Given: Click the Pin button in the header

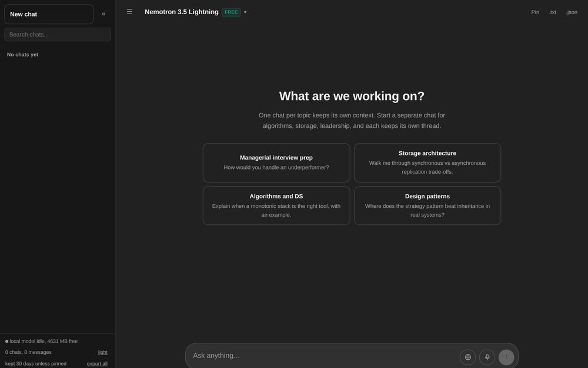Looking at the screenshot, I should point(535,12).
